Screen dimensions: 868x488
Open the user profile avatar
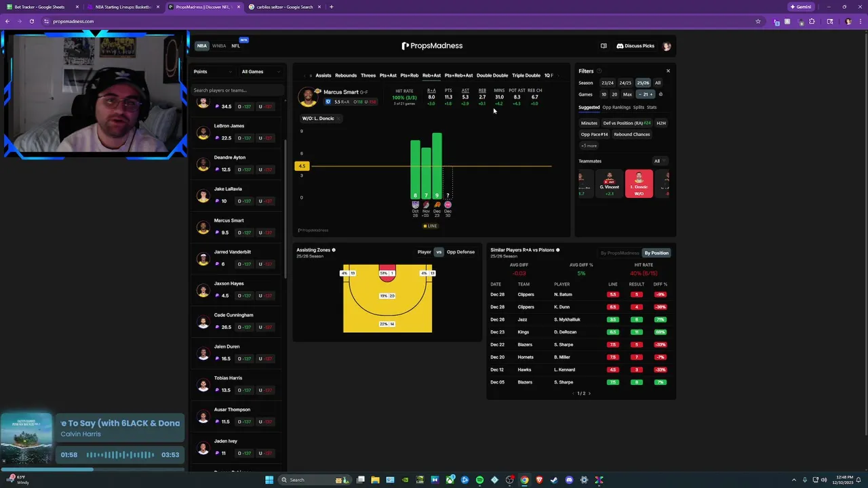click(667, 46)
